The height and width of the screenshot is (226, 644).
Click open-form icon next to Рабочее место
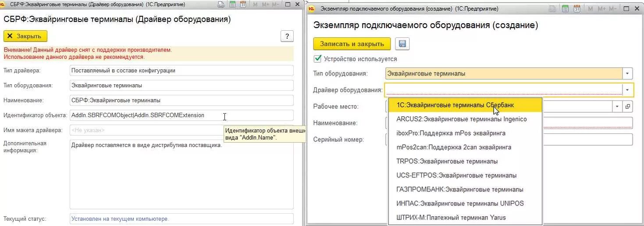[628, 106]
